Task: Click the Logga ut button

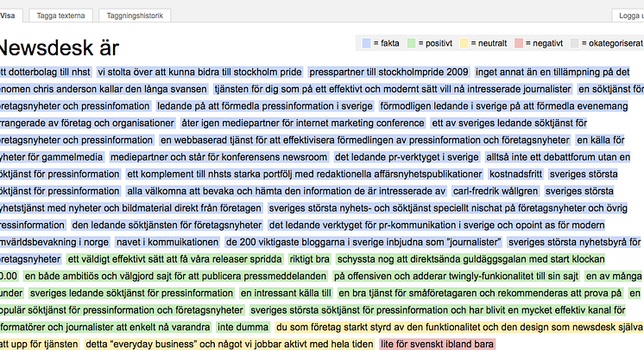Action: coord(628,16)
